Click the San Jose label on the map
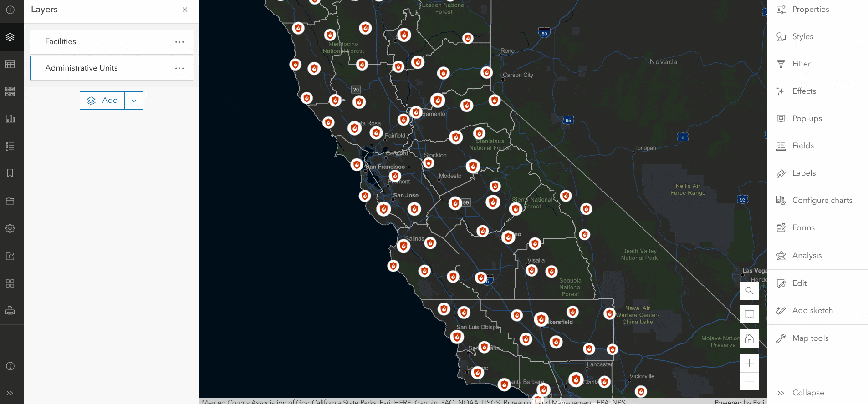The height and width of the screenshot is (404, 868). [x=406, y=196]
